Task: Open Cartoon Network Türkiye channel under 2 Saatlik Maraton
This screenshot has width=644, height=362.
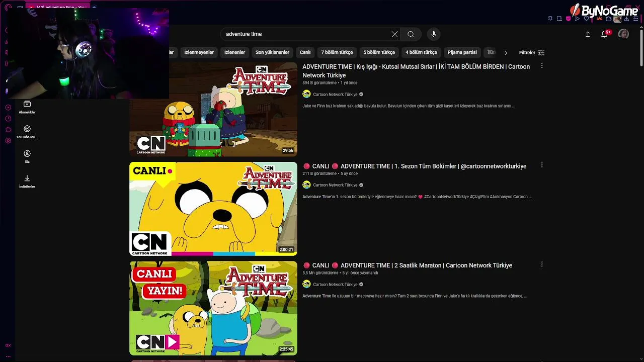Action: coord(335,285)
